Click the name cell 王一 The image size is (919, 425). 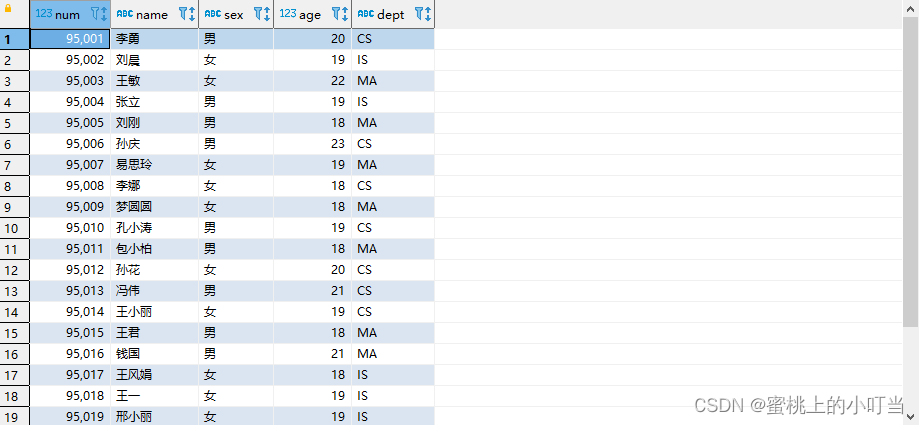pos(155,396)
